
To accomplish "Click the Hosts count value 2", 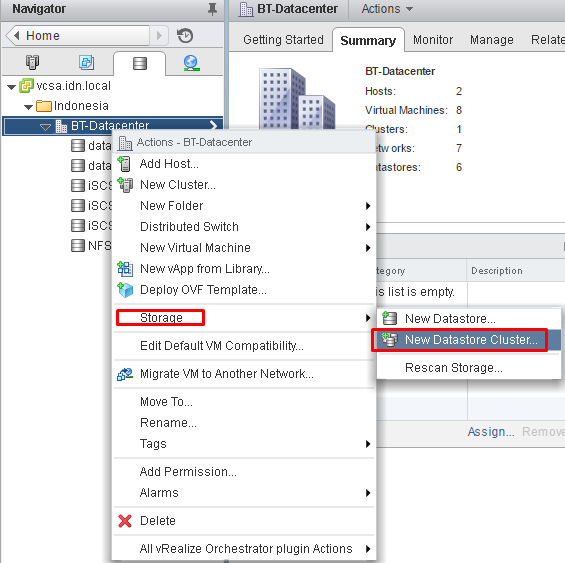I will pos(459,91).
